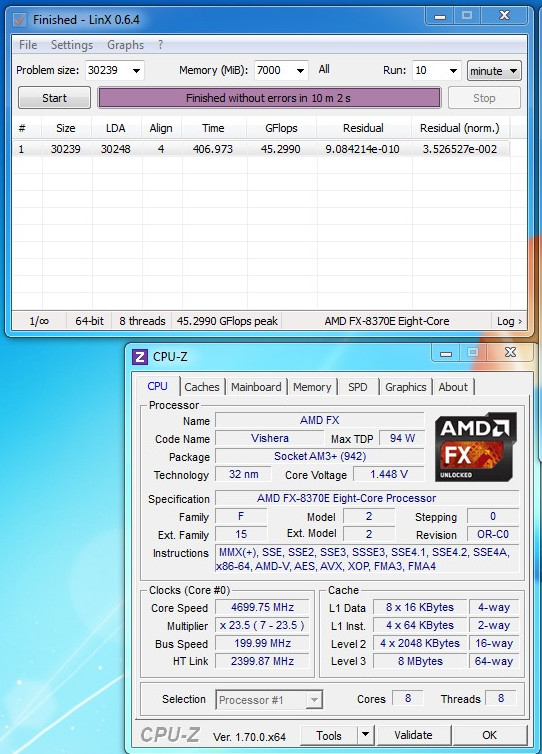Screen dimensions: 542x754
Task: Click the purple finished progress bar
Action: point(269,98)
